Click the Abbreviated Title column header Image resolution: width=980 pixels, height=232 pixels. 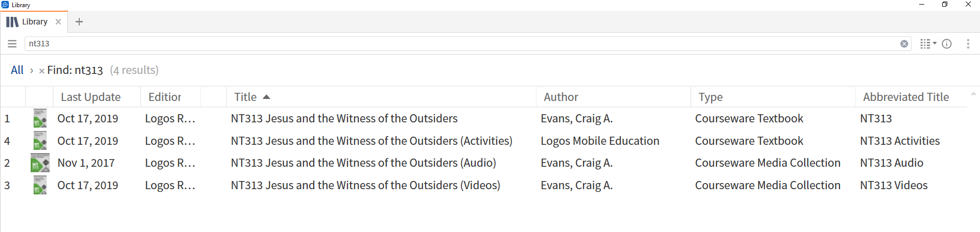tap(906, 97)
